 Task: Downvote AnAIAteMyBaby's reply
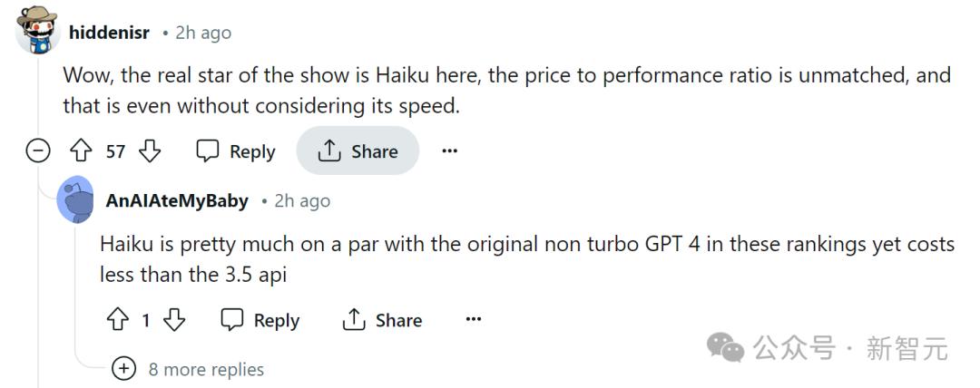click(174, 320)
